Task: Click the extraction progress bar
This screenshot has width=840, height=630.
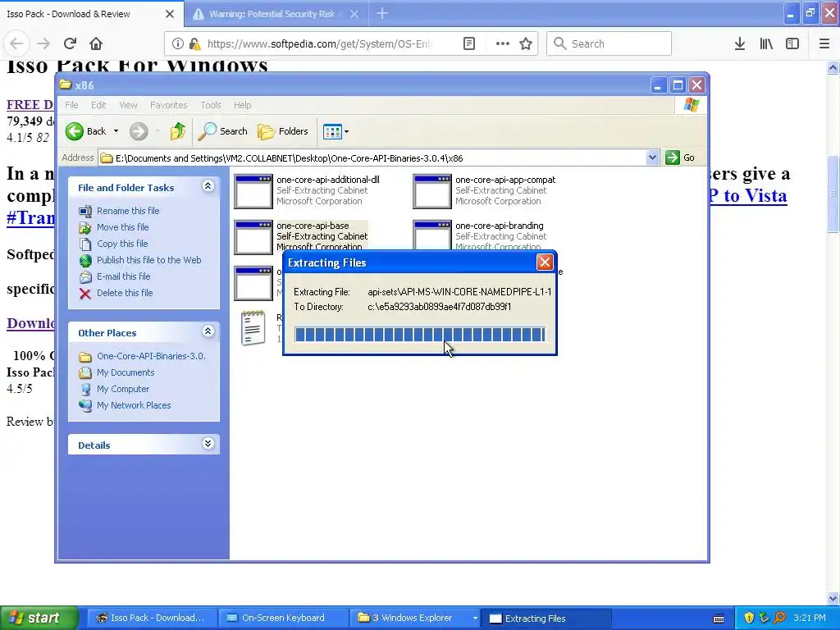Action: tap(420, 335)
